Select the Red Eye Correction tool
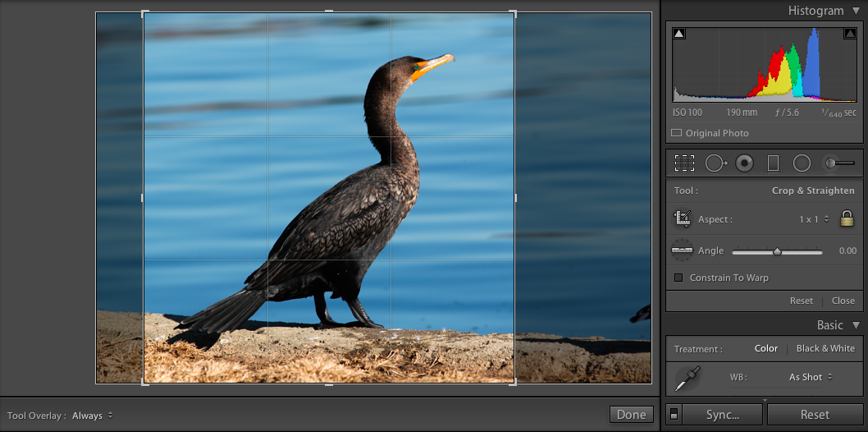This screenshot has width=868, height=432. pyautogui.click(x=745, y=163)
